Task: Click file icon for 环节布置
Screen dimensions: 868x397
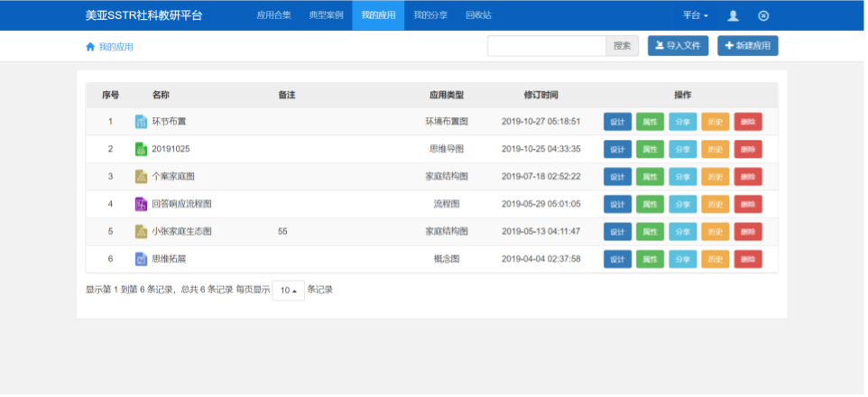Action: click(141, 122)
